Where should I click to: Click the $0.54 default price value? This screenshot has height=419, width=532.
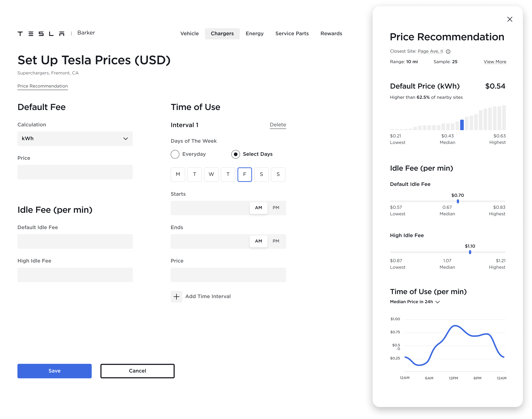coord(495,86)
